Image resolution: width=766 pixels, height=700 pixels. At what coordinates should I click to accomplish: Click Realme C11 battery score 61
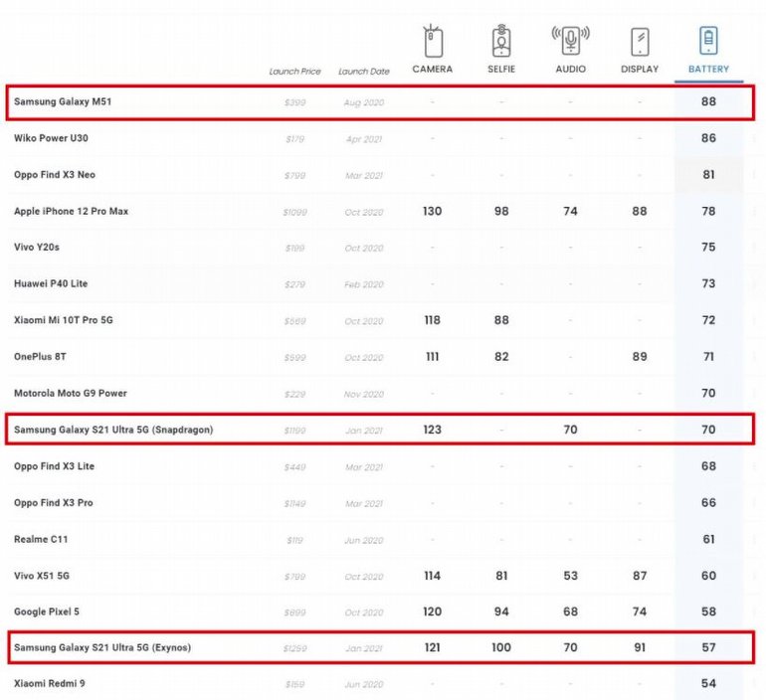coord(708,539)
